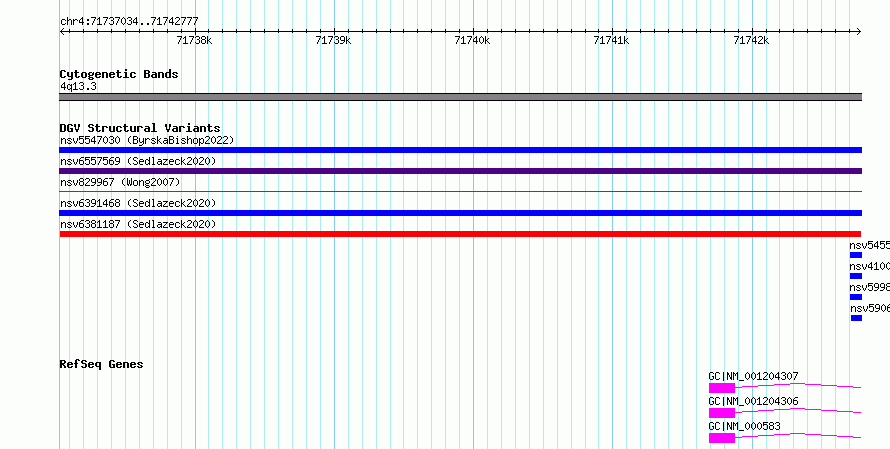Viewport: 890px width, 449px height.
Task: Click the chr4:71737034..71742777 region label
Action: (129, 22)
